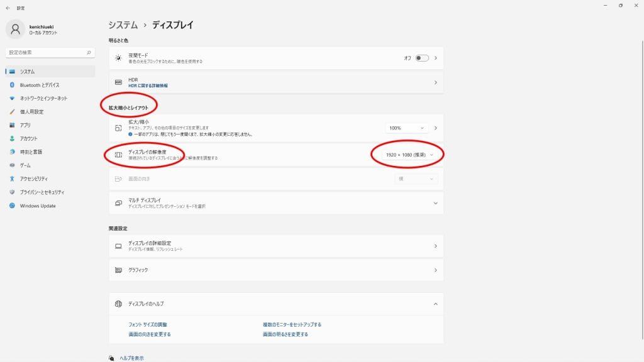Open ネットワークとインターネット settings
644x362 pixels.
43,99
